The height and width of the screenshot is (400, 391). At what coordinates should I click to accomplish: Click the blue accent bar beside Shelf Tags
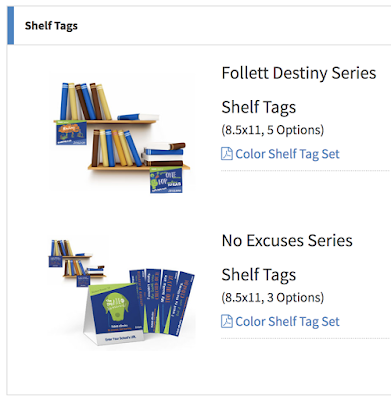pyautogui.click(x=10, y=25)
